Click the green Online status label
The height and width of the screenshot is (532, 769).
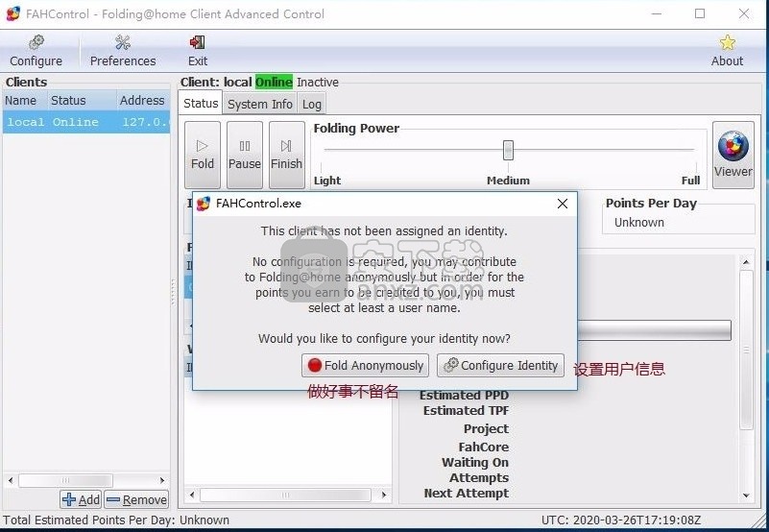tap(274, 82)
